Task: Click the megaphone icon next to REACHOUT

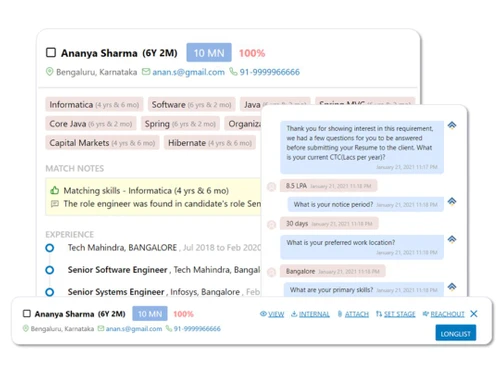Action: click(426, 314)
